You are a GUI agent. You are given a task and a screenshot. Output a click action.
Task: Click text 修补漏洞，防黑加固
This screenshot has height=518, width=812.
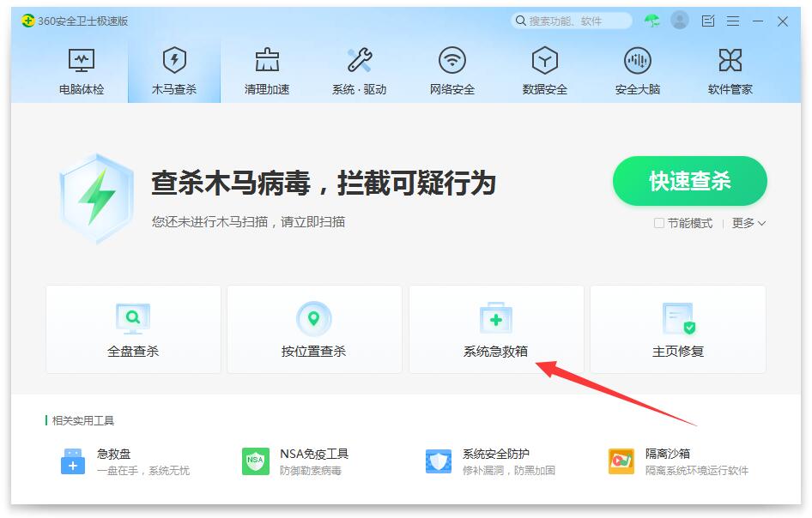coord(508,470)
